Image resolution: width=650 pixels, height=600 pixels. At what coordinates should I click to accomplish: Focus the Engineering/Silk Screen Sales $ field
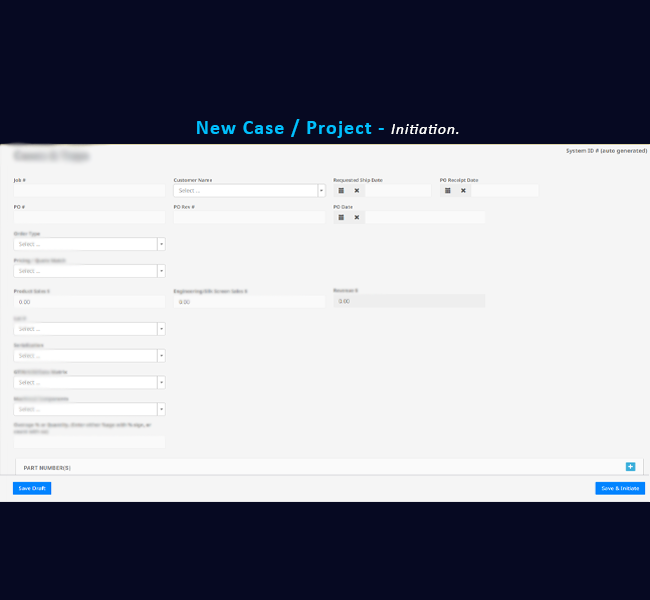248,301
